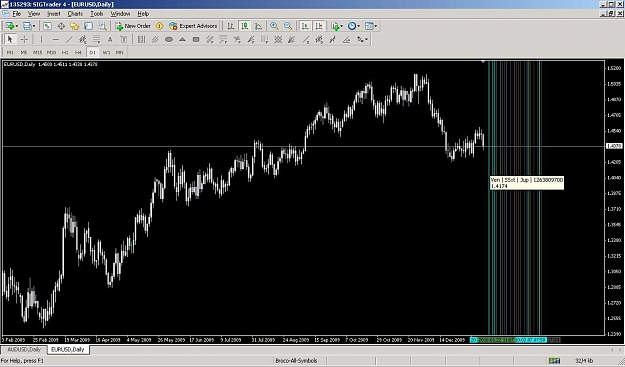Select the horizontal line drawing tool

tap(55, 39)
